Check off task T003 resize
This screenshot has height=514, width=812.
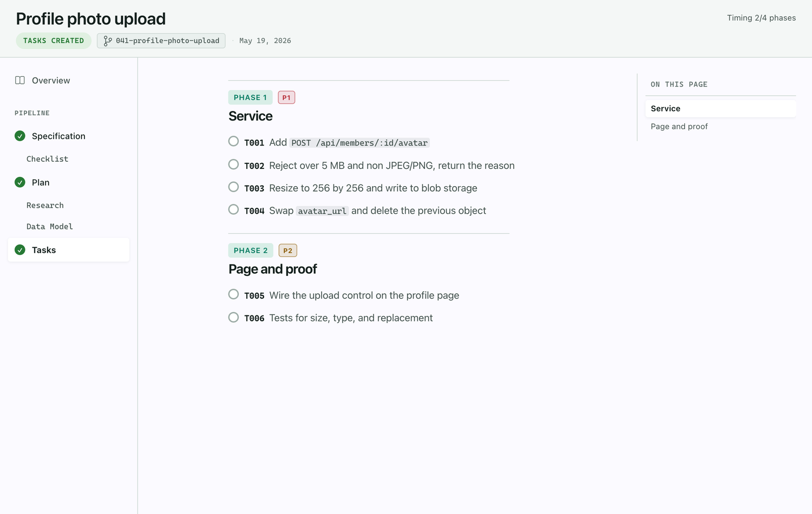[233, 187]
